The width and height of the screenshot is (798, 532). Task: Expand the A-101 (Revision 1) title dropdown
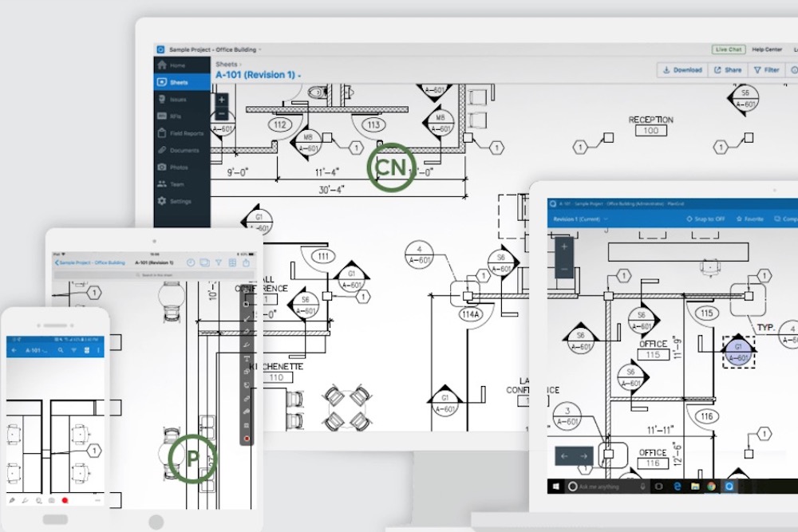click(297, 73)
